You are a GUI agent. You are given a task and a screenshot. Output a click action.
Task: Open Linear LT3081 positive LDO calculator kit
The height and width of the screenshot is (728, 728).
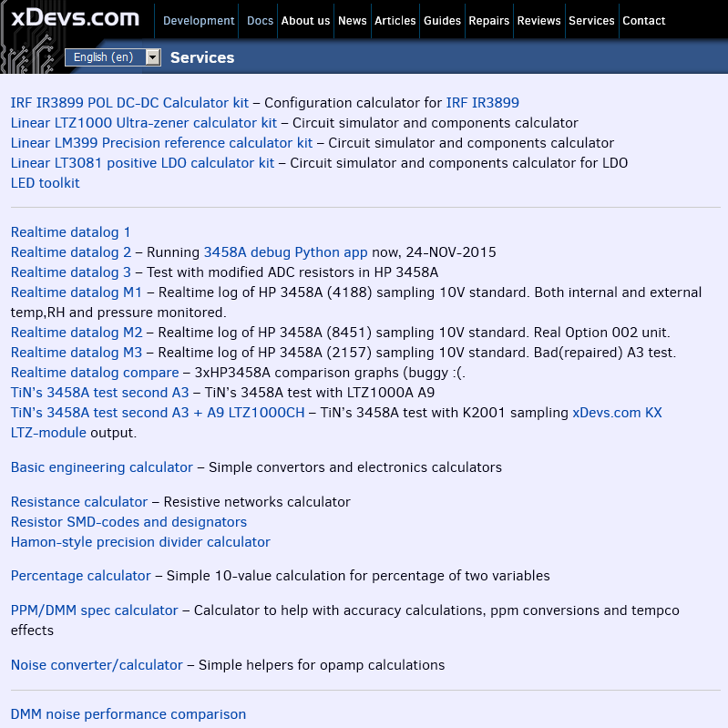142,163
